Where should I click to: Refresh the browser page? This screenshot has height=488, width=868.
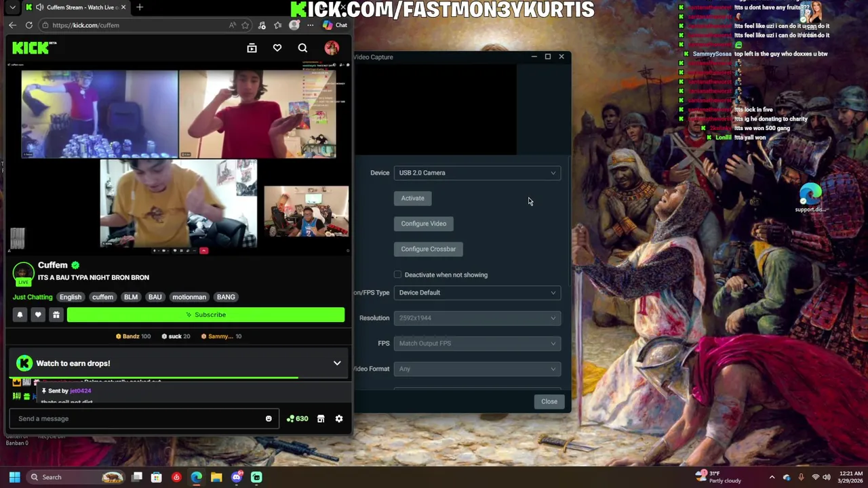[29, 25]
